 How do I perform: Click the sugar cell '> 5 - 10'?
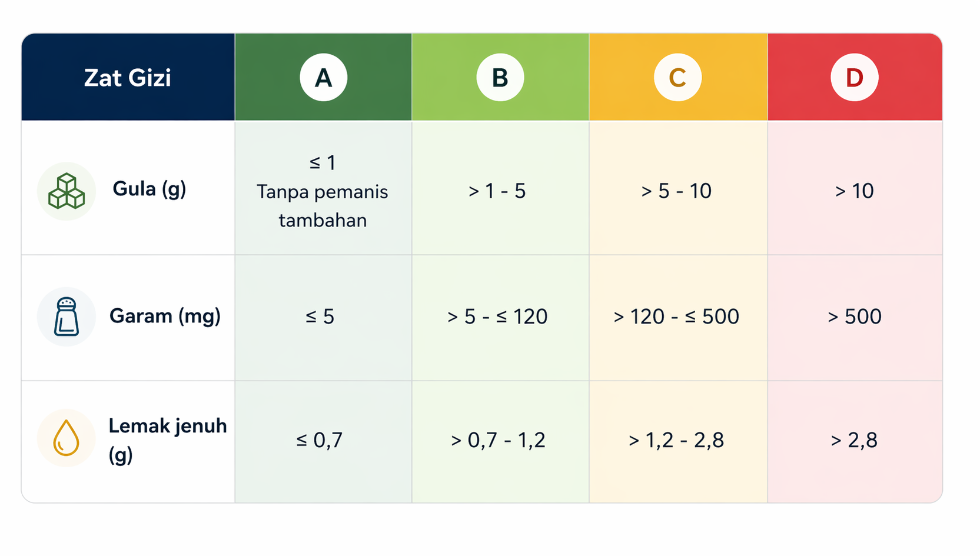tap(676, 191)
